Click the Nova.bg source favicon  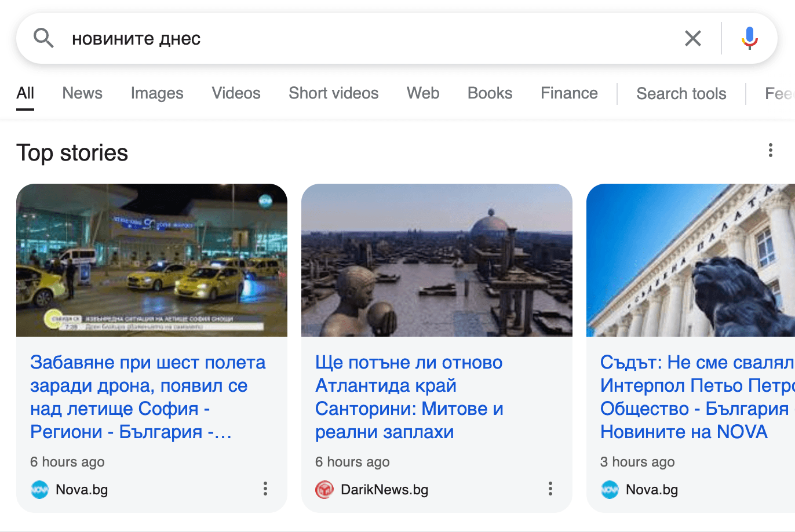click(39, 490)
